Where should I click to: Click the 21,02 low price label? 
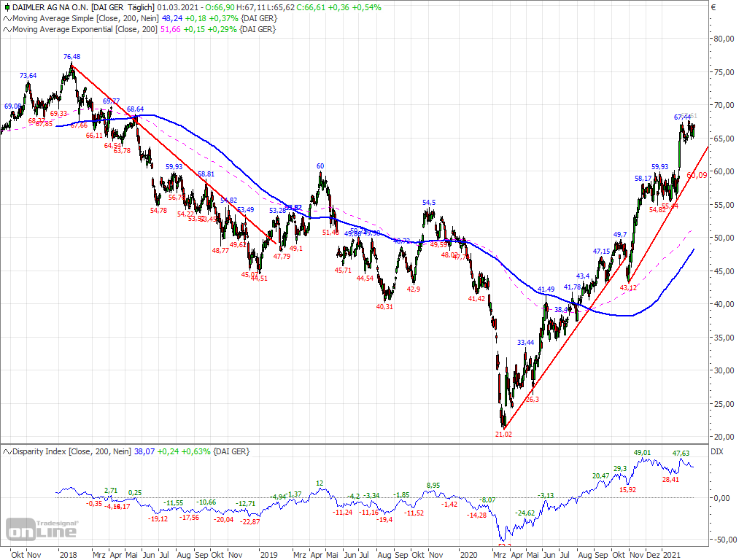[503, 435]
